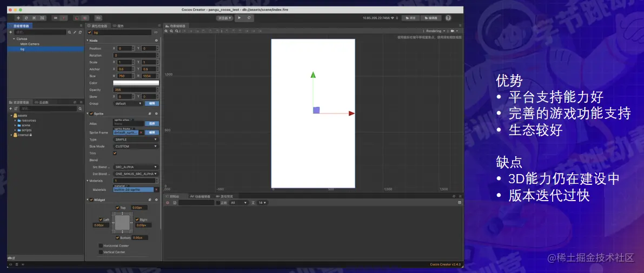644x273 pixels.
Task: Clear the Sprite Frame with red X
Action: pyautogui.click(x=141, y=132)
